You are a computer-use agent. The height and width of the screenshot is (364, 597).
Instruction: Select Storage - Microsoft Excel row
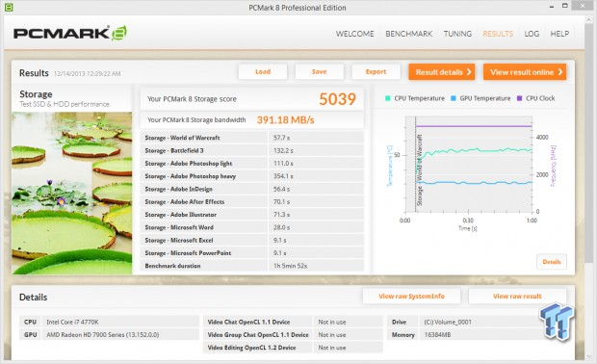252,240
